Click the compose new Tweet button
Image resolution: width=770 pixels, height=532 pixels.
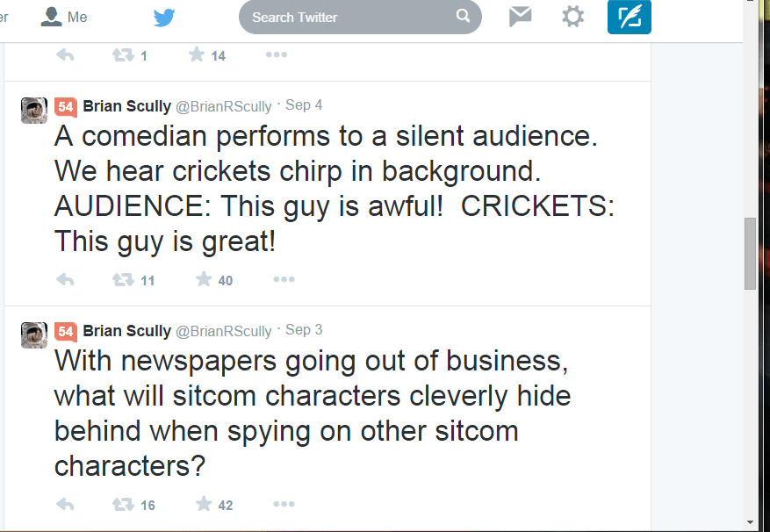pos(629,17)
